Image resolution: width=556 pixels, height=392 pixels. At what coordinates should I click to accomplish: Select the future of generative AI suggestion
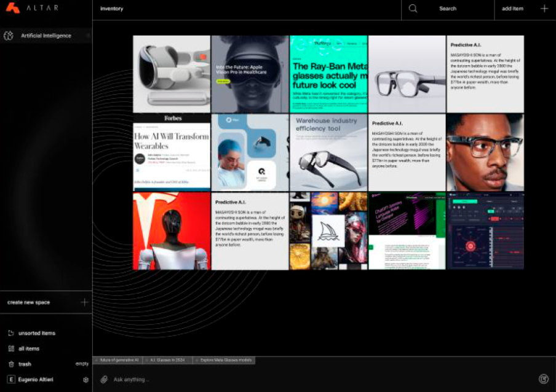pyautogui.click(x=118, y=360)
